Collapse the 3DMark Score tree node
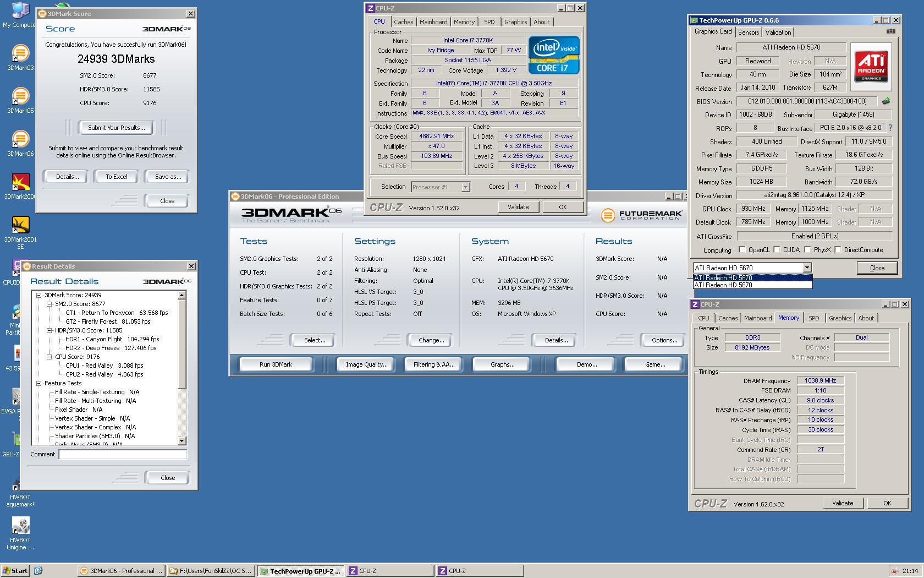Viewport: 924px width, 578px height. (x=38, y=295)
